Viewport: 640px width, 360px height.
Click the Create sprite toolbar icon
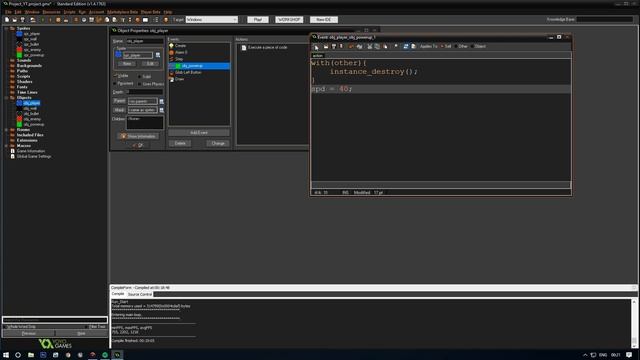76,20
